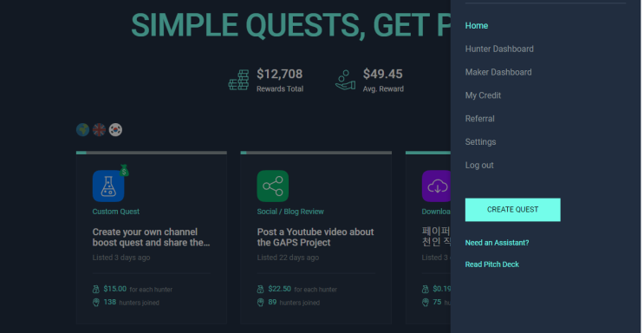Open quest 'Create your own channel boost quest'
Viewport: 644px width, 333px height.
[x=151, y=238]
